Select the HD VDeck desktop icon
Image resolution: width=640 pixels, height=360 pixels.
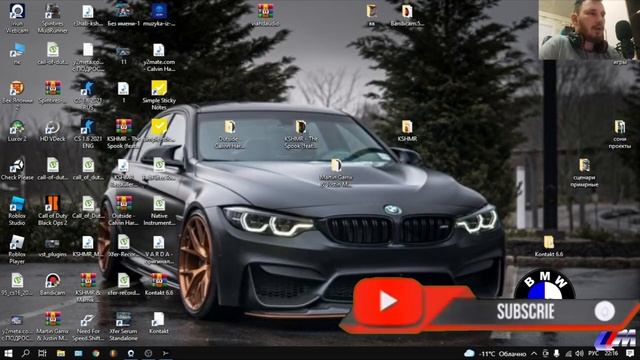click(x=52, y=131)
